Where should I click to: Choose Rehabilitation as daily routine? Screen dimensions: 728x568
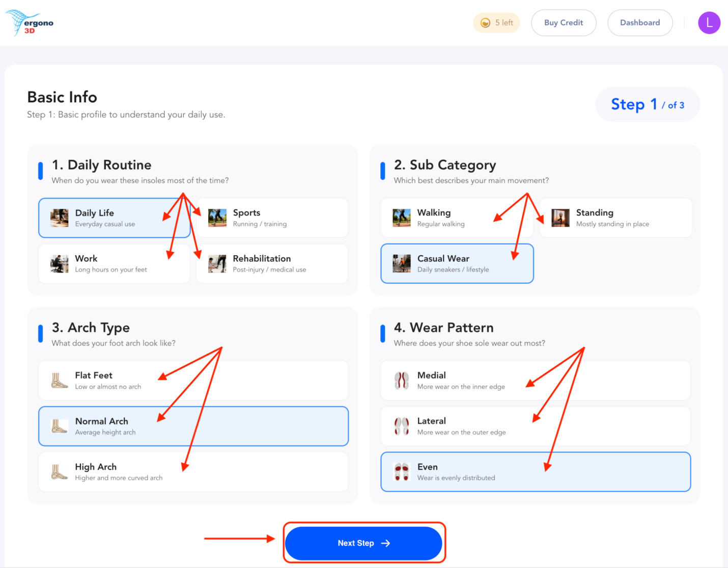272,263
